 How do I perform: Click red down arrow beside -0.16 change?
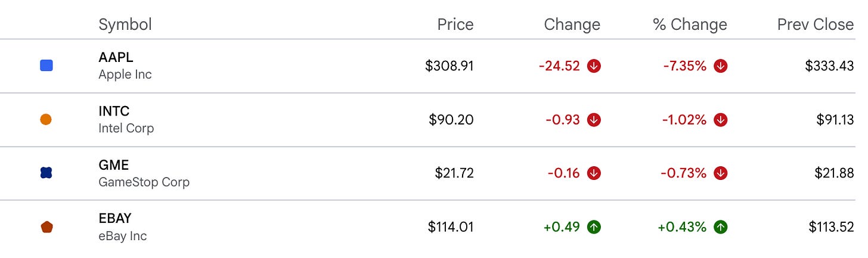tap(593, 173)
